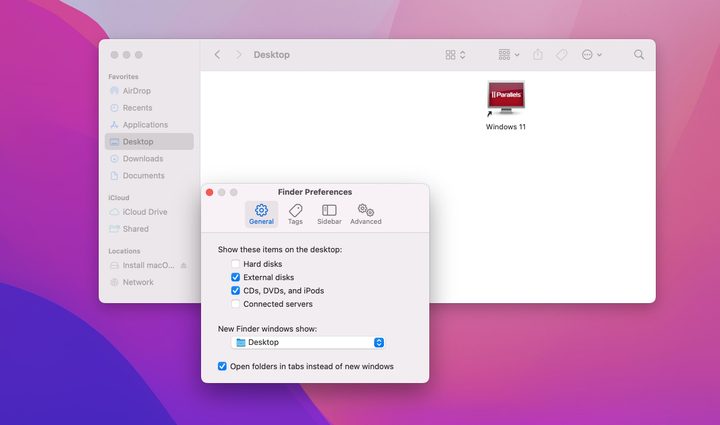
Task: Enable Connected servers checkbox
Action: [x=236, y=304]
